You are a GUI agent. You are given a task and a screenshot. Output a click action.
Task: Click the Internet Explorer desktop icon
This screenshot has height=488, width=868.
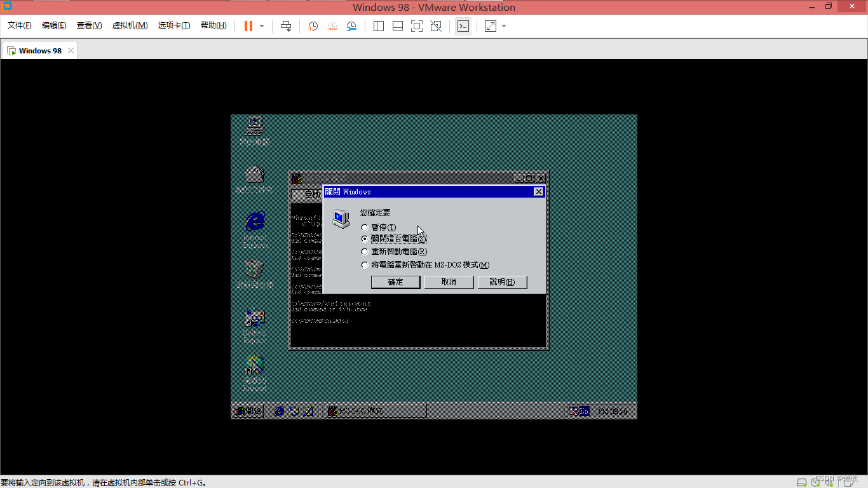(x=255, y=229)
